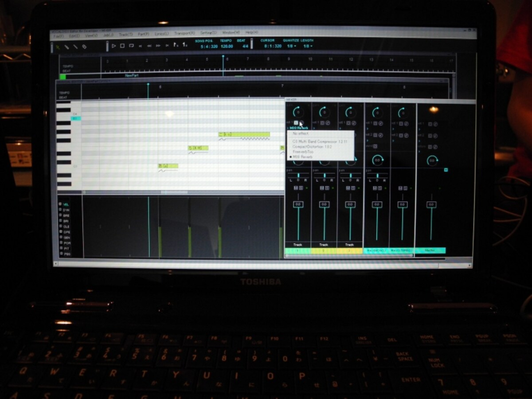Open the QUANTIZE 1/8 dropdown

291,46
